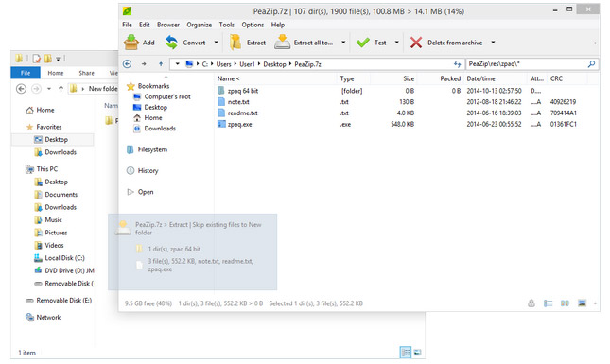Open the Help menu
The width and height of the screenshot is (610, 364).
(278, 25)
